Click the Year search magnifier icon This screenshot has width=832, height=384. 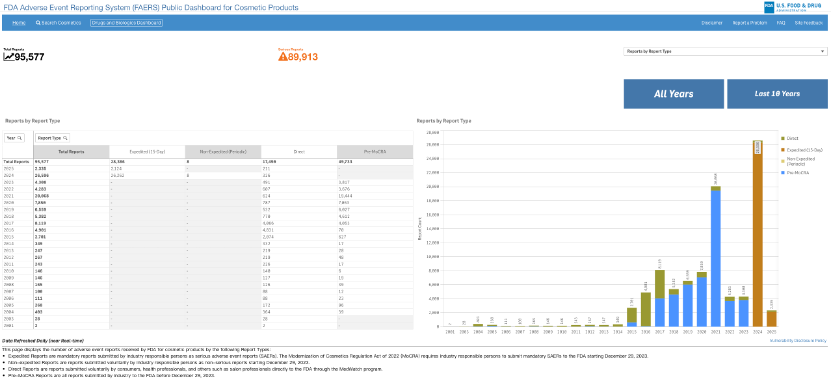point(20,138)
